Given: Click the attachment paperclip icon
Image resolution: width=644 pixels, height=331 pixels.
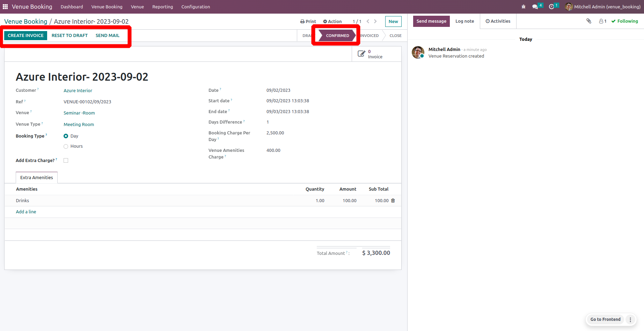Looking at the screenshot, I should pos(589,21).
